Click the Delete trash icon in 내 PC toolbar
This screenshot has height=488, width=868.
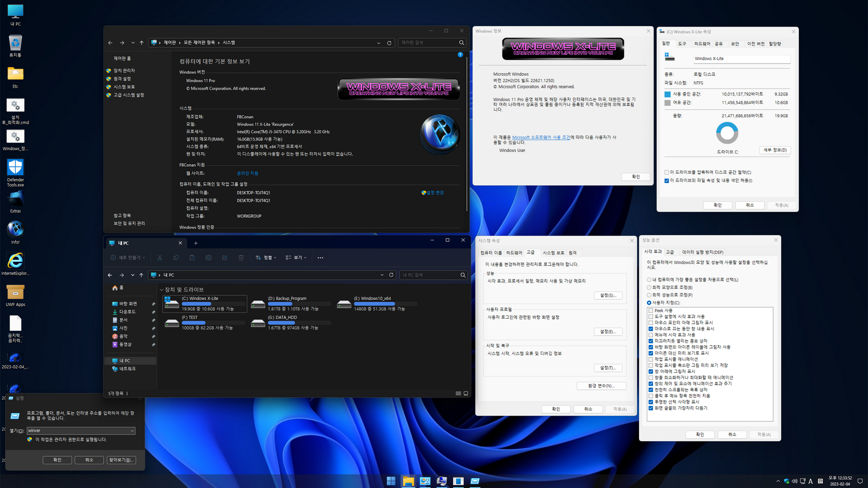pos(241,258)
